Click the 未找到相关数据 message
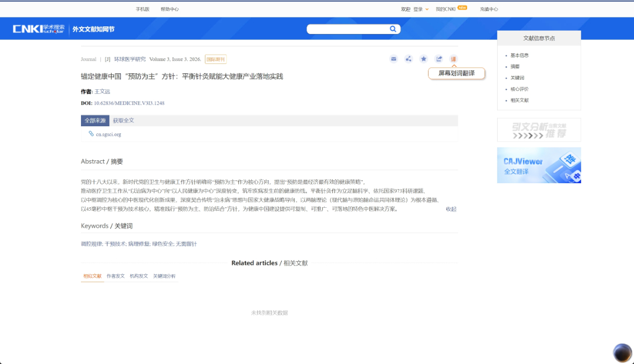634x364 pixels. [269, 313]
